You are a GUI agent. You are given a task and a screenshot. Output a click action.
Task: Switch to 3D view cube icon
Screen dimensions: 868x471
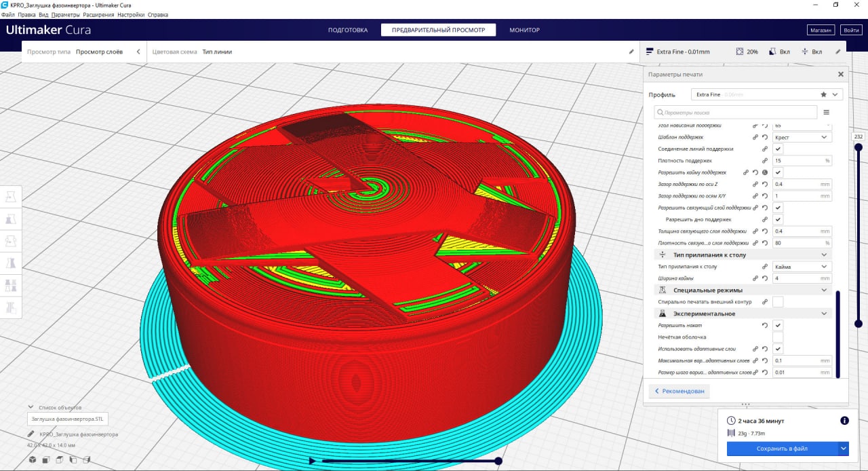coord(32,460)
